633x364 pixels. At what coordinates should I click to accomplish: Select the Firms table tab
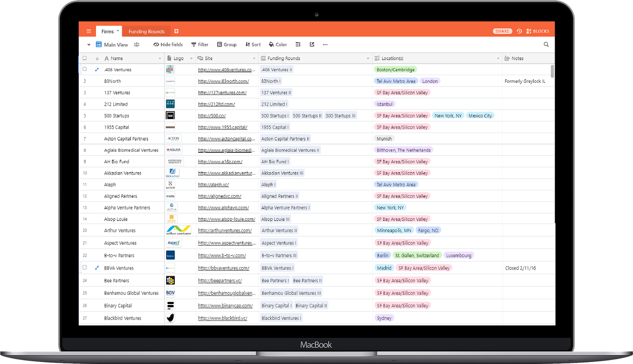click(x=109, y=31)
